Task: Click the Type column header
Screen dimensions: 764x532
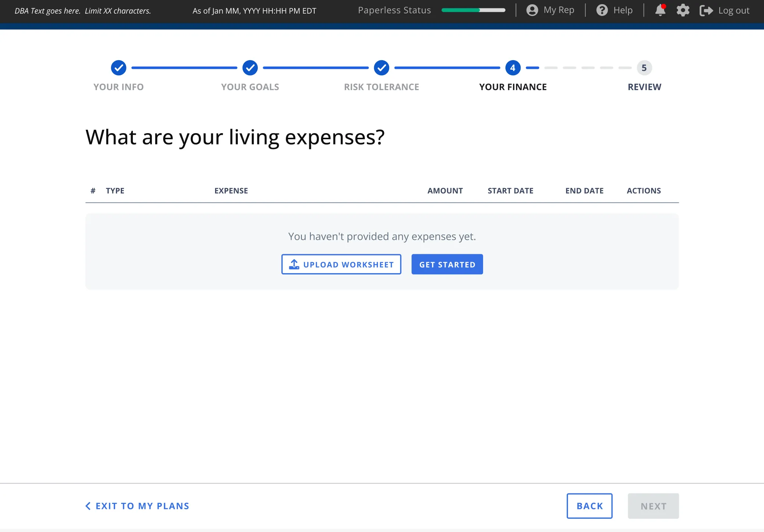Action: pyautogui.click(x=115, y=191)
